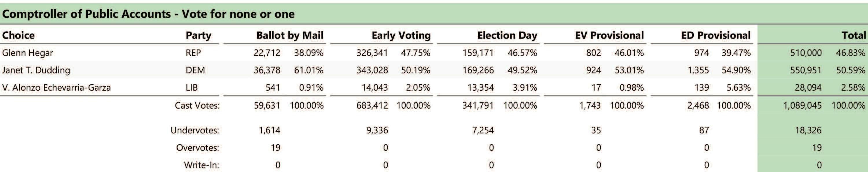This screenshot has height=172, width=868.
Task: Select Janet Dudding's total 550,951
Action: (806, 70)
